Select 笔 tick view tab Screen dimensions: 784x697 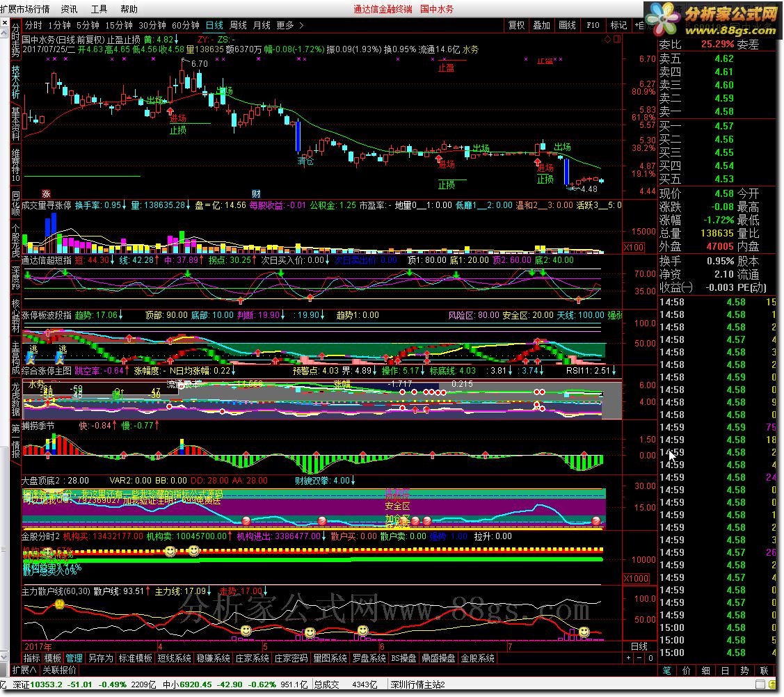(x=666, y=671)
